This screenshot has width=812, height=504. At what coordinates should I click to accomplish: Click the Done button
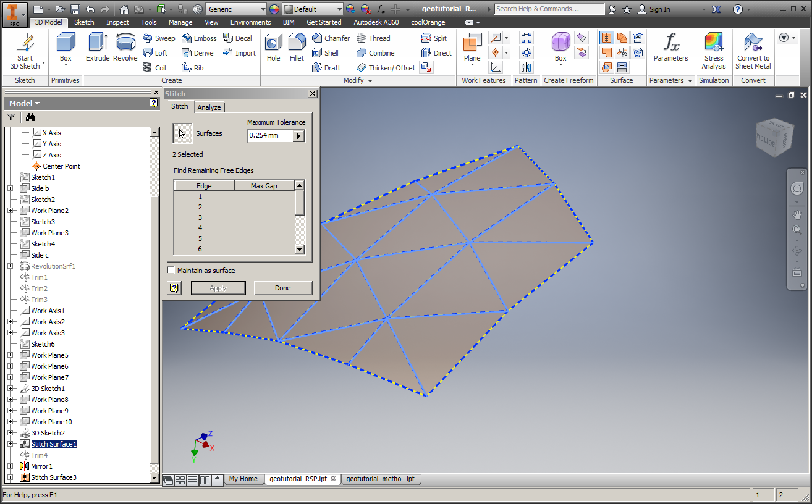283,288
